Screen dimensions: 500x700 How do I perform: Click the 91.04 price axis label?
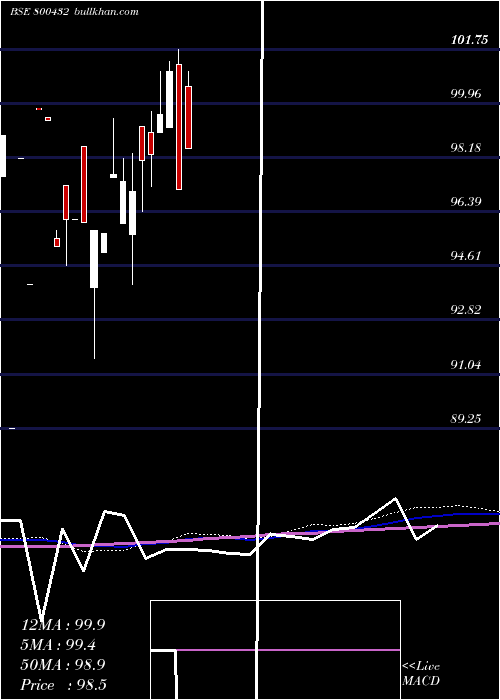coord(466,365)
